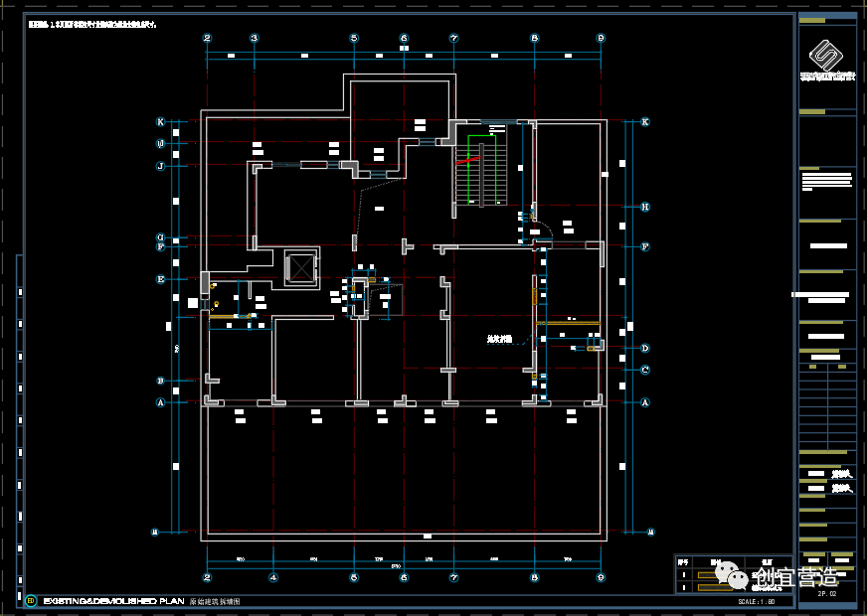The height and width of the screenshot is (616, 867).
Task: Click the left-side grid bubble M
Action: click(155, 532)
